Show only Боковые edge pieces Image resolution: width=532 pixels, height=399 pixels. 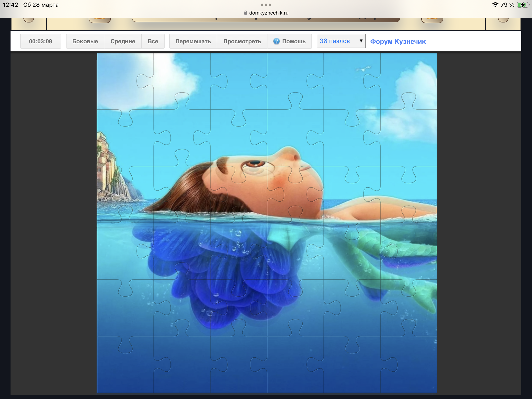click(x=85, y=41)
